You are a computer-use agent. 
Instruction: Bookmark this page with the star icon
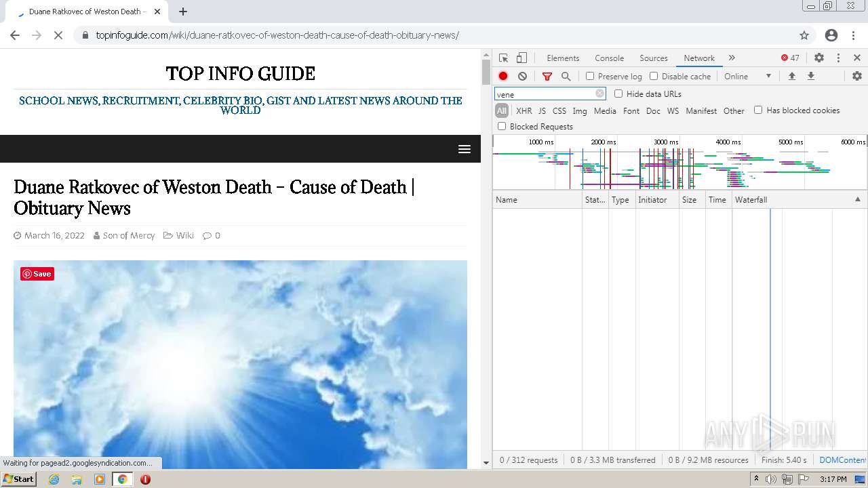[804, 35]
